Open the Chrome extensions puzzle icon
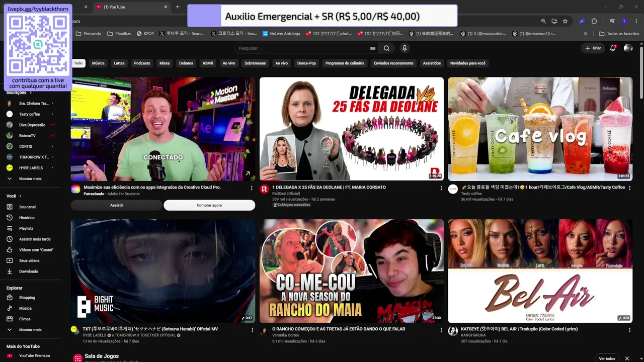Image resolution: width=644 pixels, height=362 pixels. (x=594, y=21)
